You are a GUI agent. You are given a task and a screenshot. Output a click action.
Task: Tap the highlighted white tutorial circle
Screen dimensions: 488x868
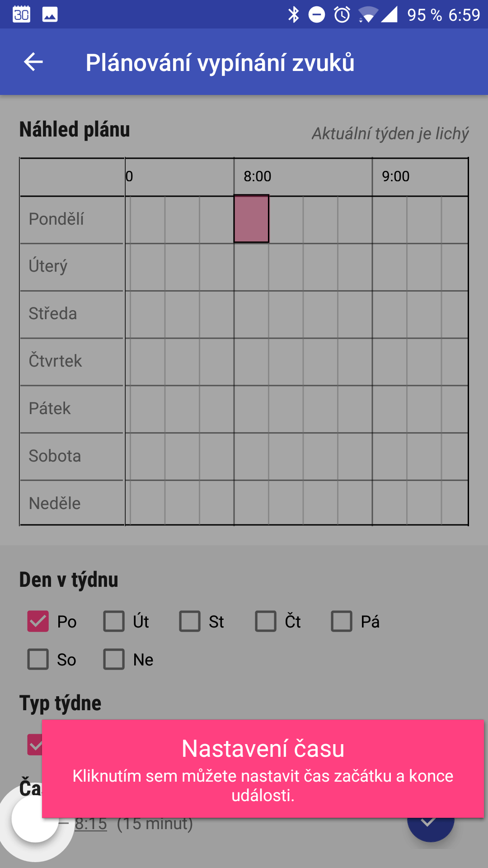click(35, 819)
